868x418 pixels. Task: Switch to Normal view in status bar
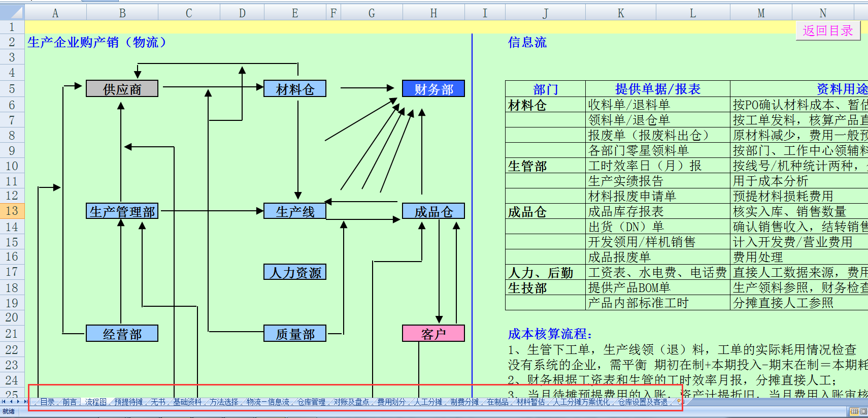pyautogui.click(x=854, y=411)
